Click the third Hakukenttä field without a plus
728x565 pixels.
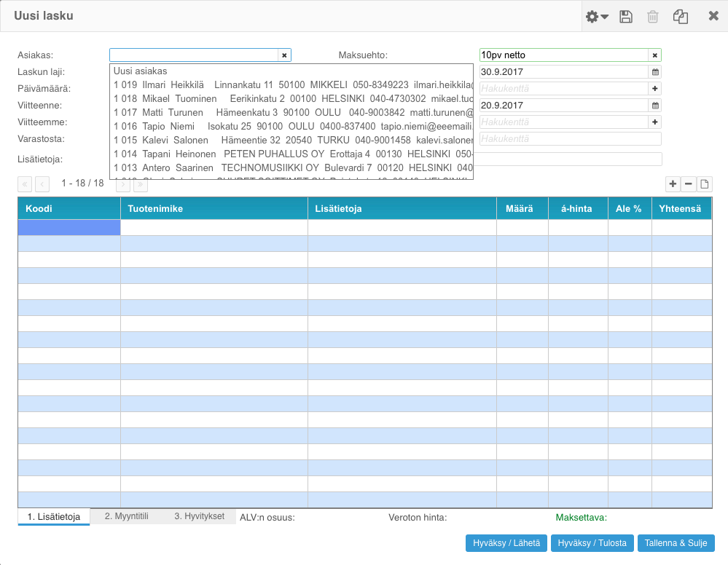[x=570, y=138]
